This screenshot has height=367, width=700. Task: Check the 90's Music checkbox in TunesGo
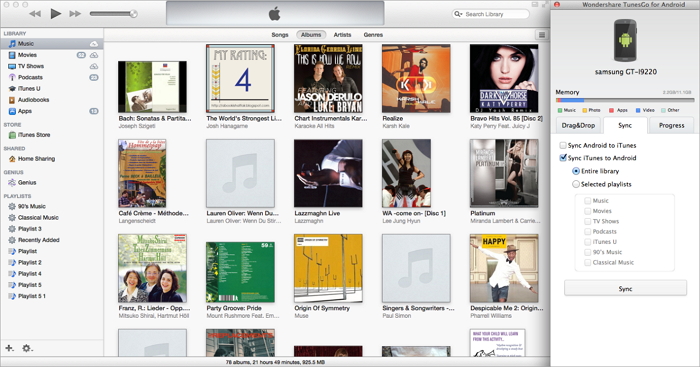(588, 252)
